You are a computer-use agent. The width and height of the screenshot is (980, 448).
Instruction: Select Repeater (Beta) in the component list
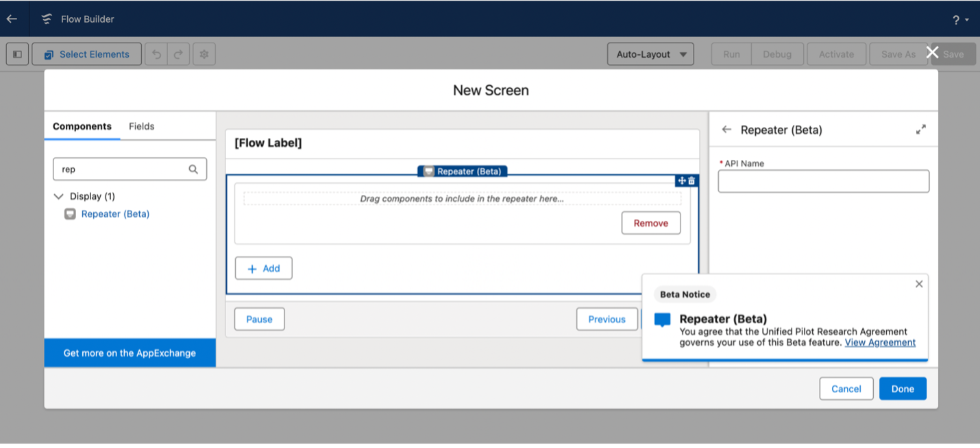pos(115,214)
